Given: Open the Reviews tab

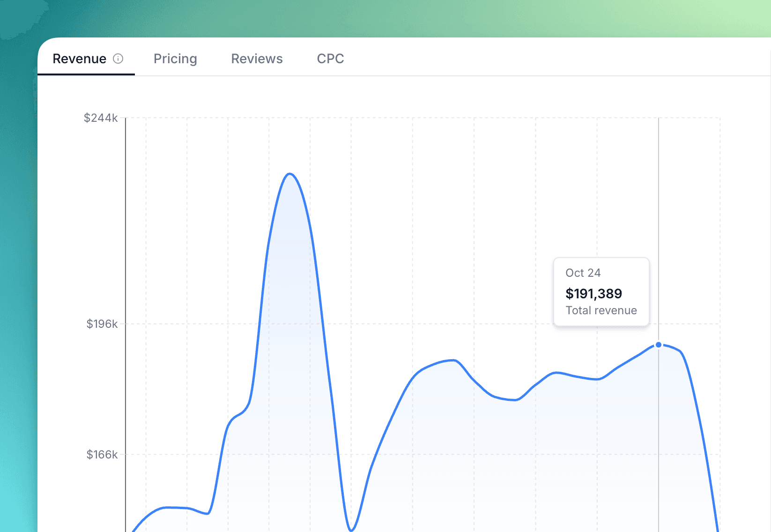Looking at the screenshot, I should [x=256, y=59].
